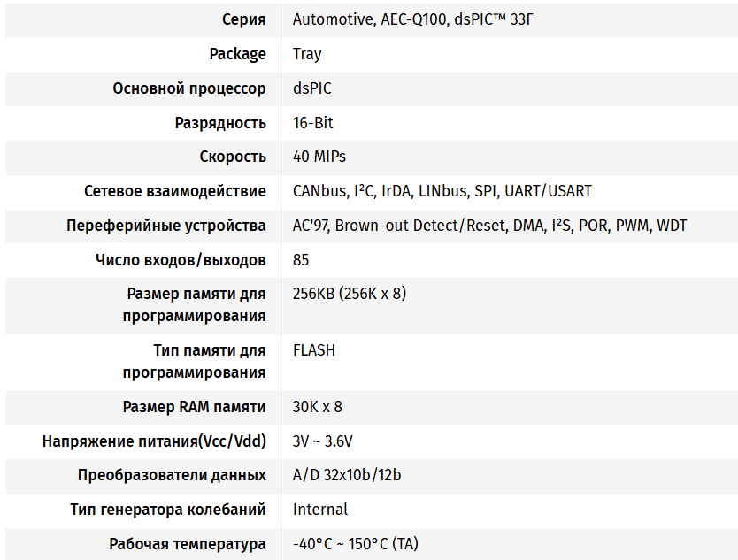
Task: Click the '16-Bit' value
Action: (313, 123)
